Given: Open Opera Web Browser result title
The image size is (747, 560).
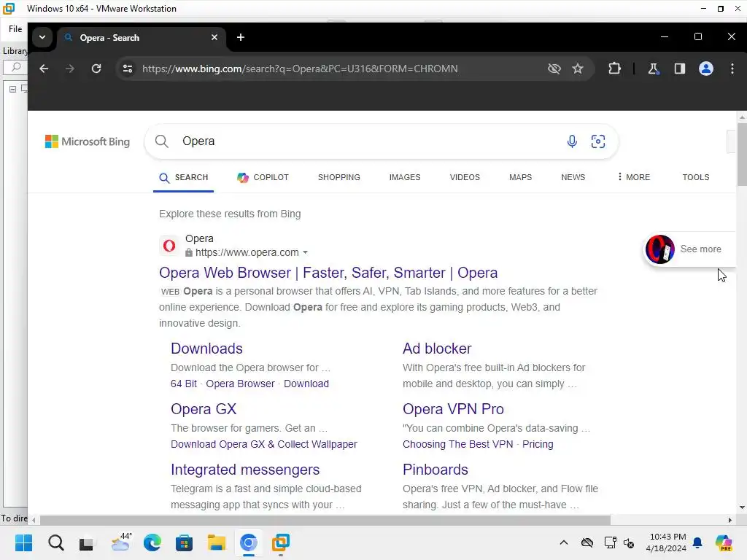Looking at the screenshot, I should tap(328, 273).
